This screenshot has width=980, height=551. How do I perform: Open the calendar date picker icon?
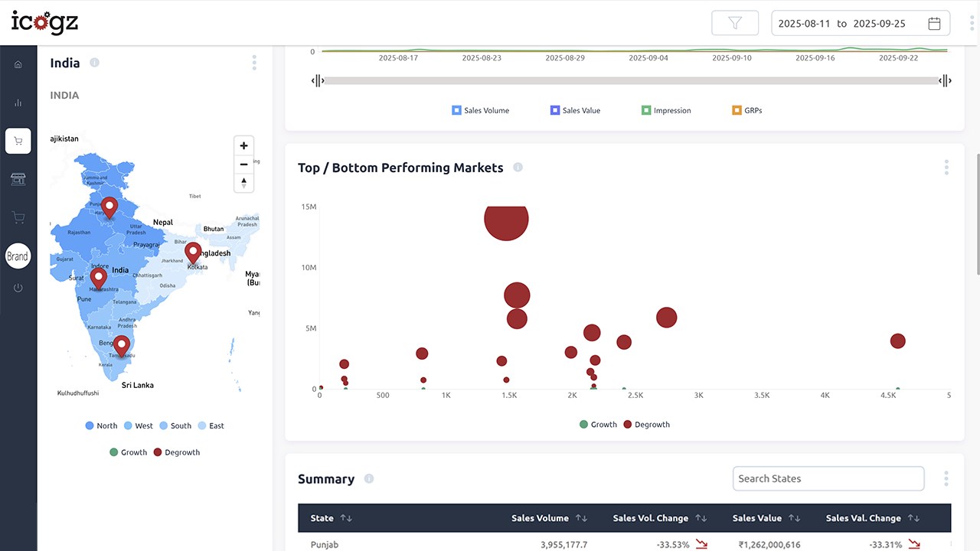[x=934, y=23]
